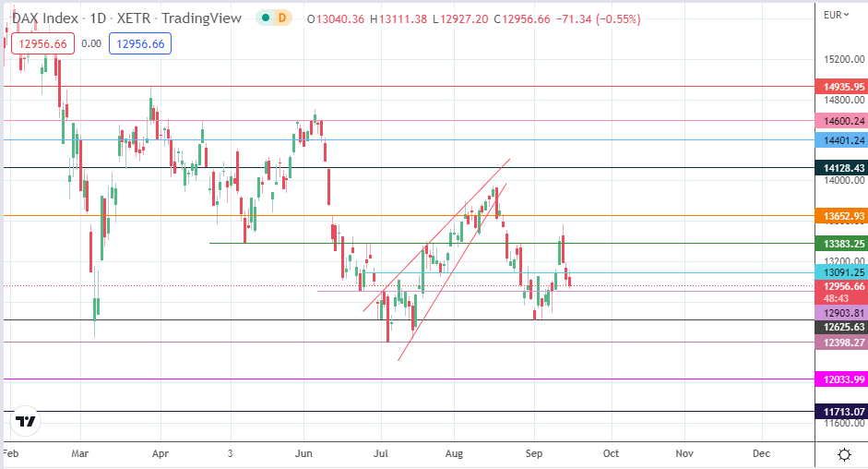Click the Nov label on time axis
This screenshot has width=868, height=469.
[684, 453]
